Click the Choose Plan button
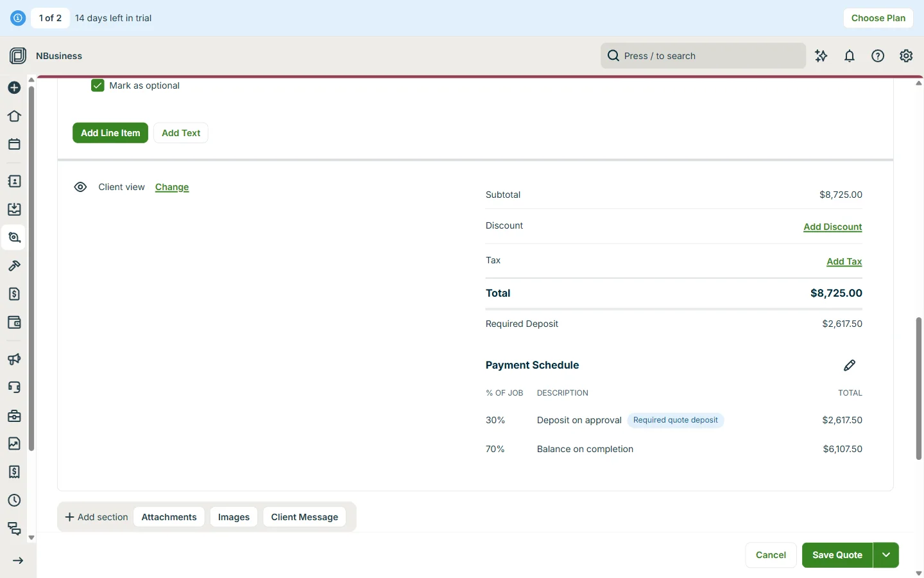Screen dimensions: 924x578 [878, 18]
